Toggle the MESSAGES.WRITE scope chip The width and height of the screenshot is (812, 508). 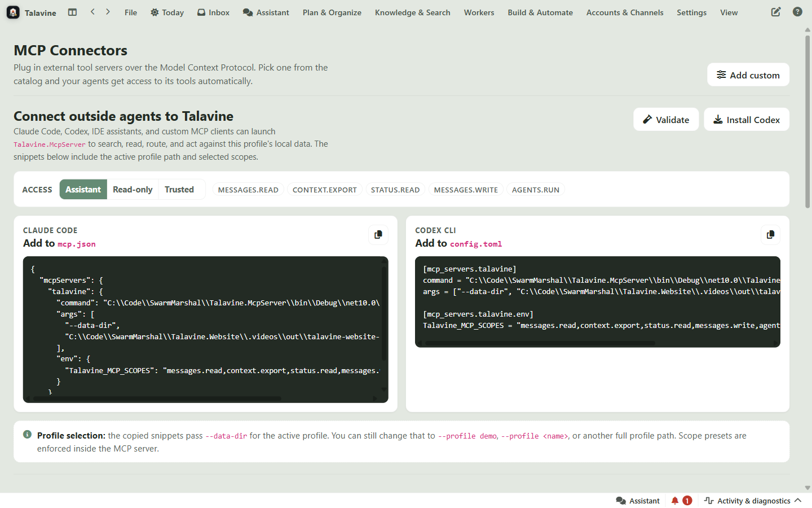point(466,190)
